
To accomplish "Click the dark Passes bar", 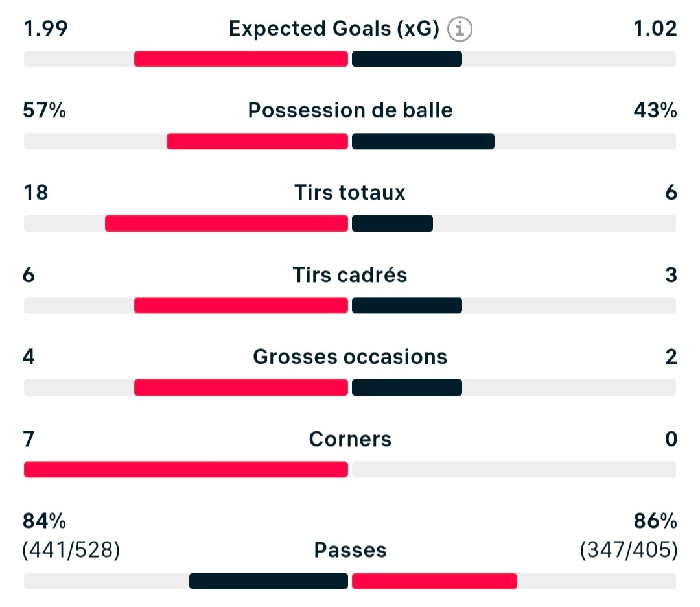I will click(268, 581).
